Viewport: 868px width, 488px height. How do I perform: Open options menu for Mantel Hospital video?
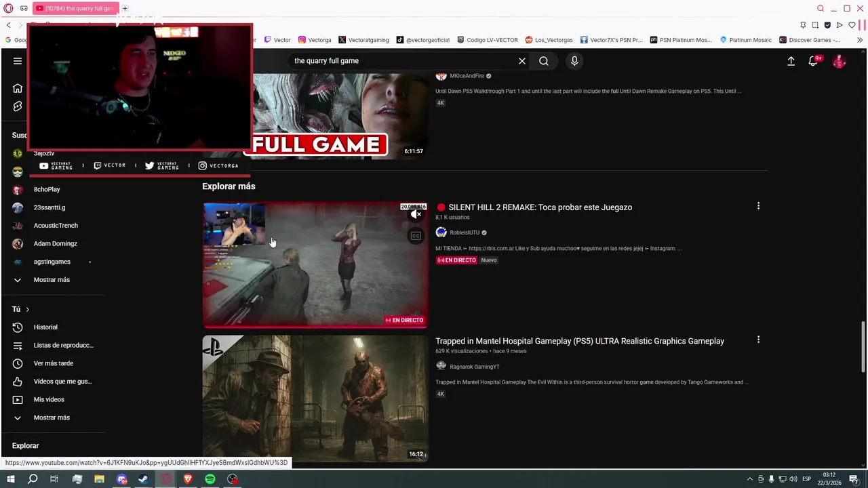coord(758,340)
